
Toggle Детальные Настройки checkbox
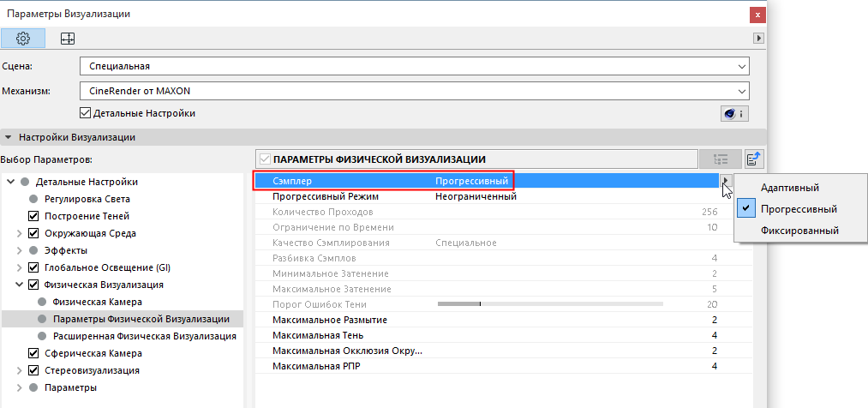tap(85, 113)
